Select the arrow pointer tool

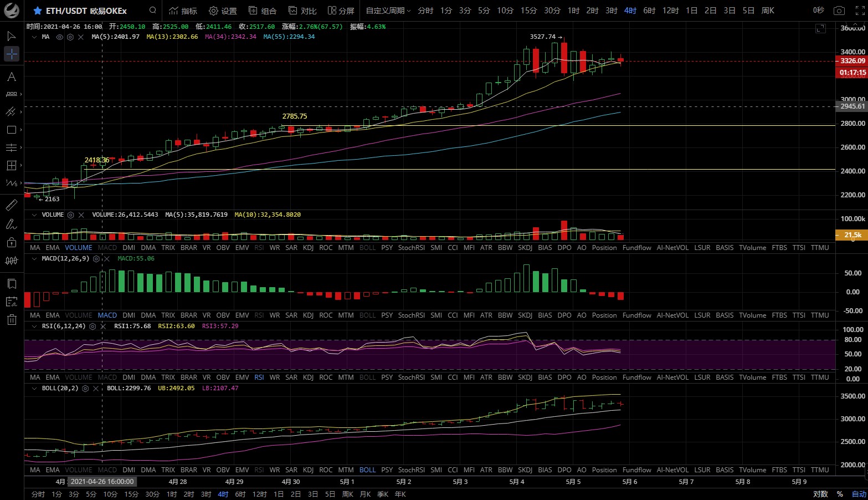pyautogui.click(x=12, y=37)
